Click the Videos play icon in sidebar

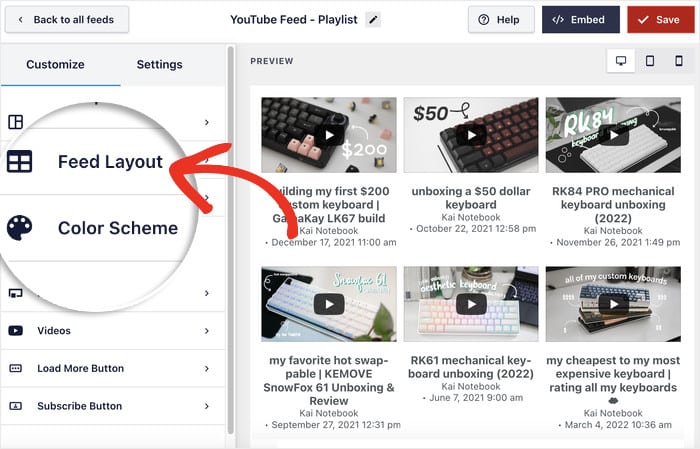pos(16,331)
